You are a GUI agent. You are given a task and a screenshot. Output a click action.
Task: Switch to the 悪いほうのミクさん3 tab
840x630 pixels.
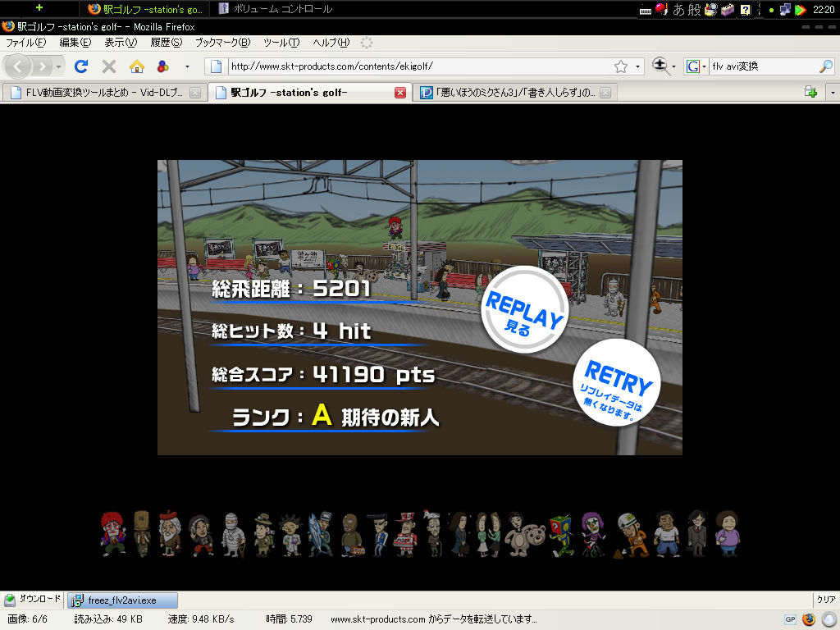pyautogui.click(x=515, y=93)
